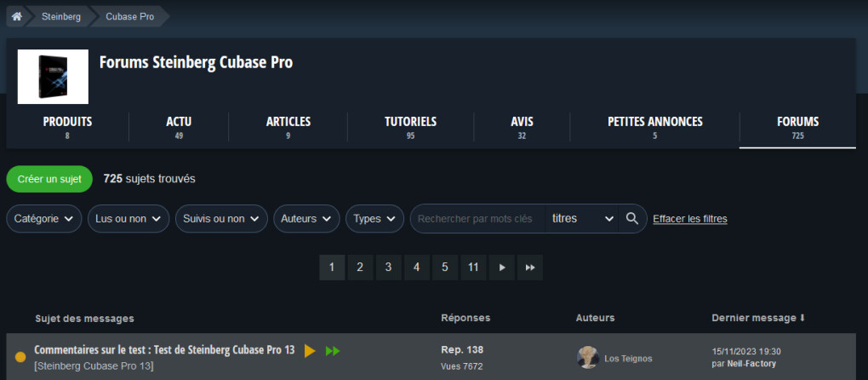Sort by Dernier message column

coord(758,318)
